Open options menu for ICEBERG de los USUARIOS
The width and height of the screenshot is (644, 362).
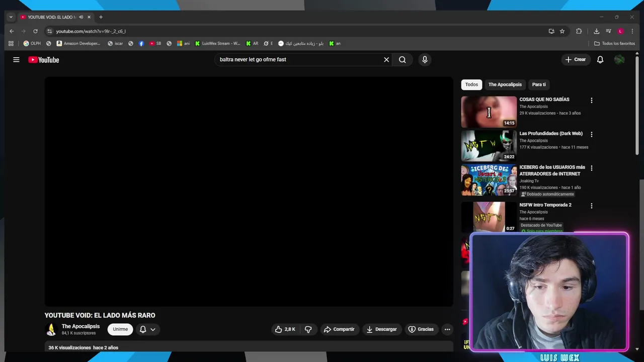point(591,168)
